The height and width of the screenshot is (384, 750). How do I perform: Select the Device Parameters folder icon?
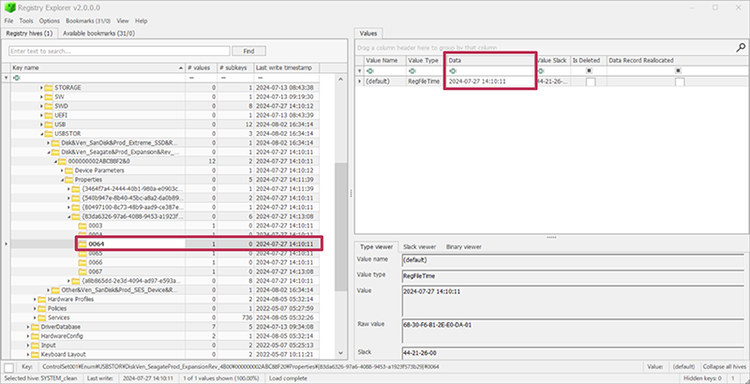[x=69, y=171]
